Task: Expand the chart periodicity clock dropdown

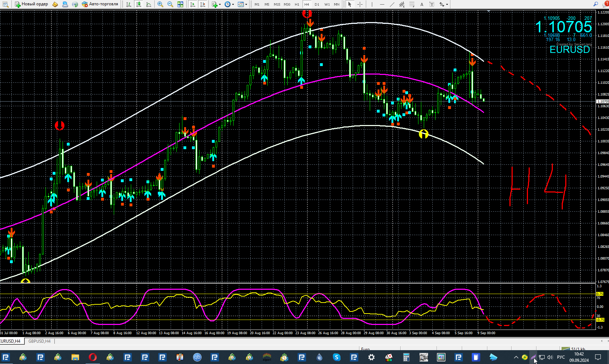Action: tap(229, 4)
